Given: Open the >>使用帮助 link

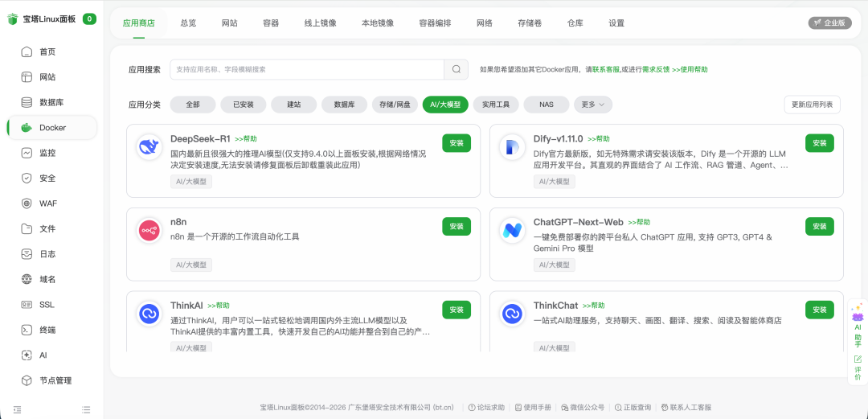Looking at the screenshot, I should point(690,70).
